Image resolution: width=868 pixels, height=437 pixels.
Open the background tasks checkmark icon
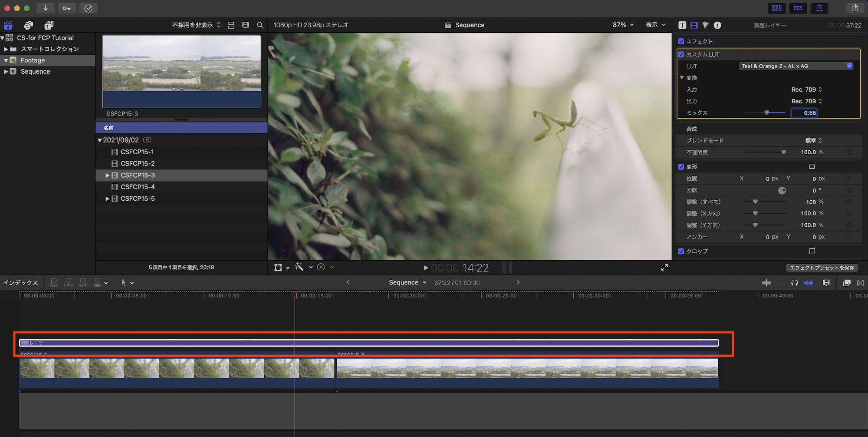point(88,8)
